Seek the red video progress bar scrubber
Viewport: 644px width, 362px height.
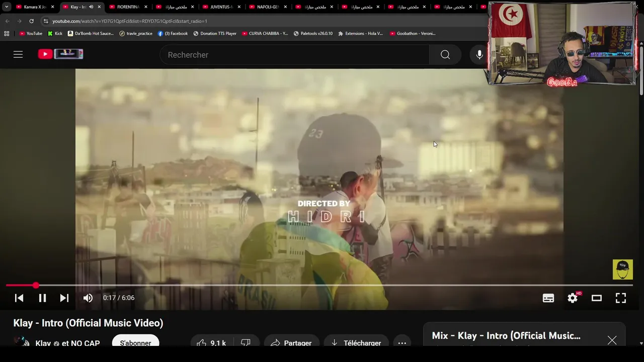(36, 285)
